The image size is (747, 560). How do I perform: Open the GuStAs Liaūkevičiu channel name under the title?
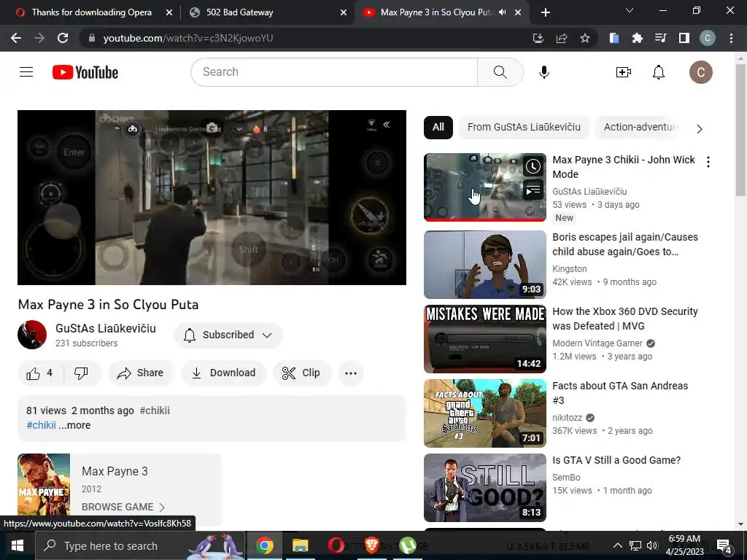tap(106, 328)
